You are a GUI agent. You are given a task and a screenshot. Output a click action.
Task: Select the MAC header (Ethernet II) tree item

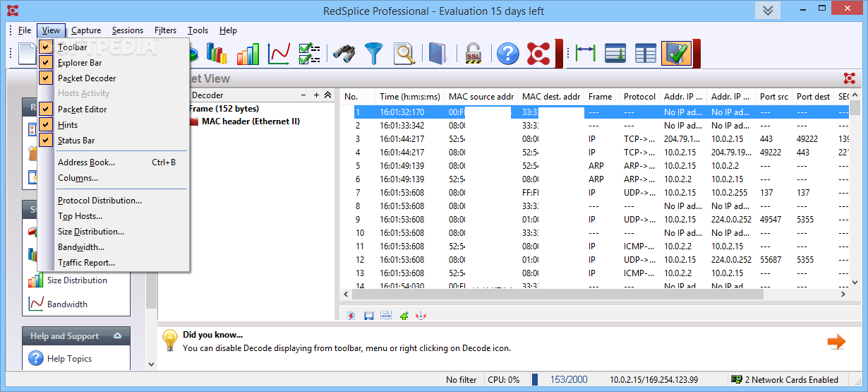click(251, 121)
